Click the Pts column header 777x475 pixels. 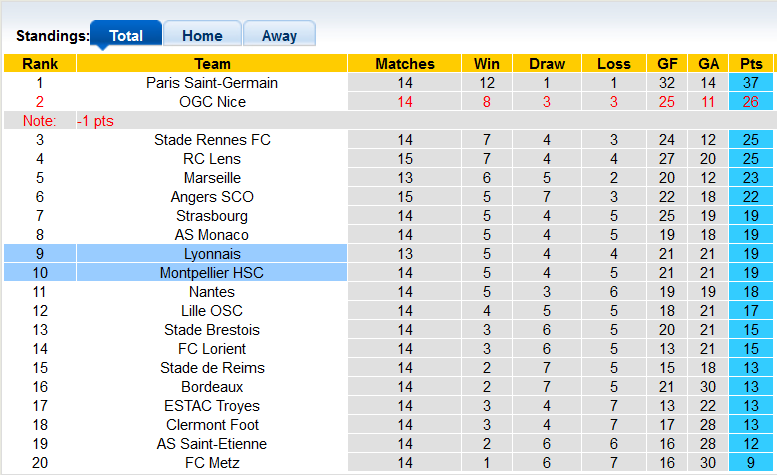(x=751, y=64)
